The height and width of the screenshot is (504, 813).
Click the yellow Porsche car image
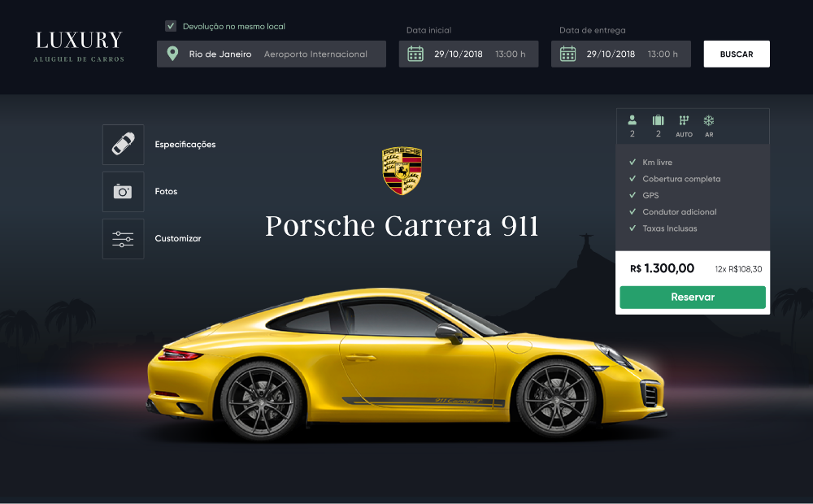coord(407,364)
